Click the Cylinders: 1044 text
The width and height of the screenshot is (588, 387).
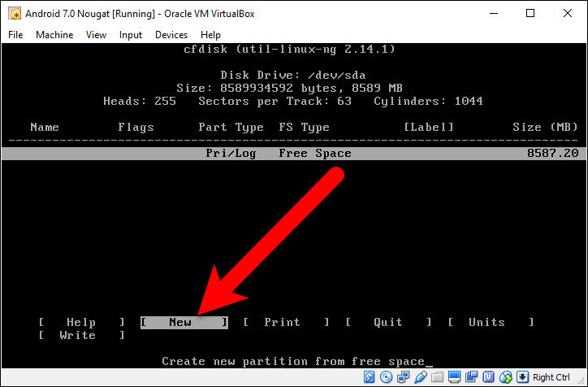(428, 102)
